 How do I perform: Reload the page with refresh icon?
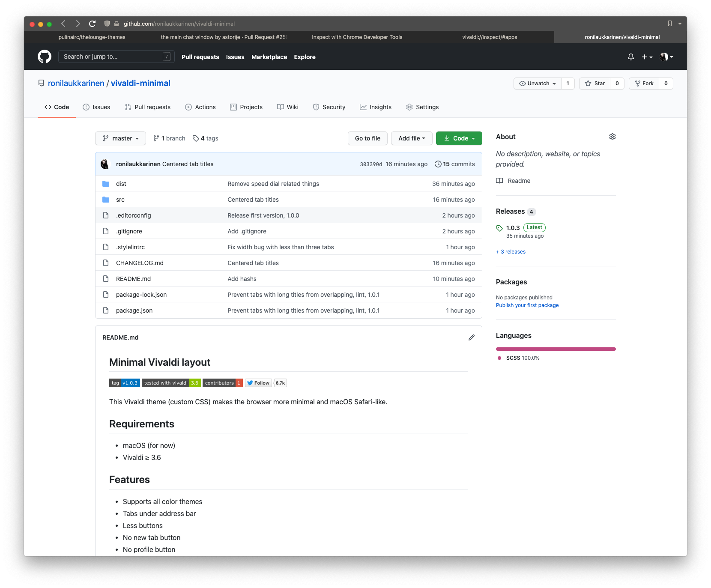coord(92,24)
